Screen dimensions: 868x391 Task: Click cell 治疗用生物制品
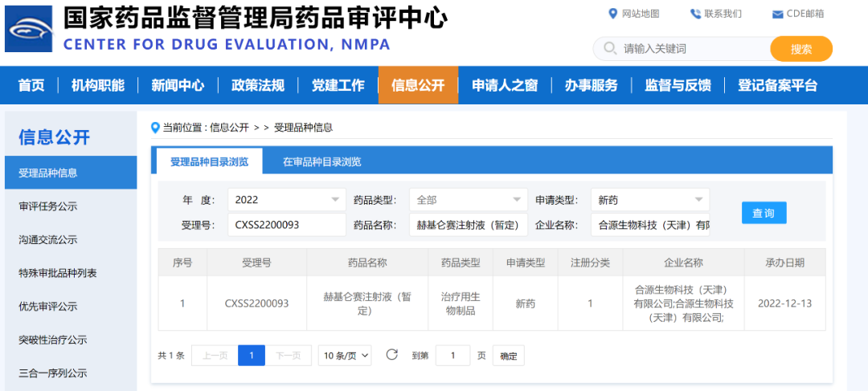click(461, 303)
